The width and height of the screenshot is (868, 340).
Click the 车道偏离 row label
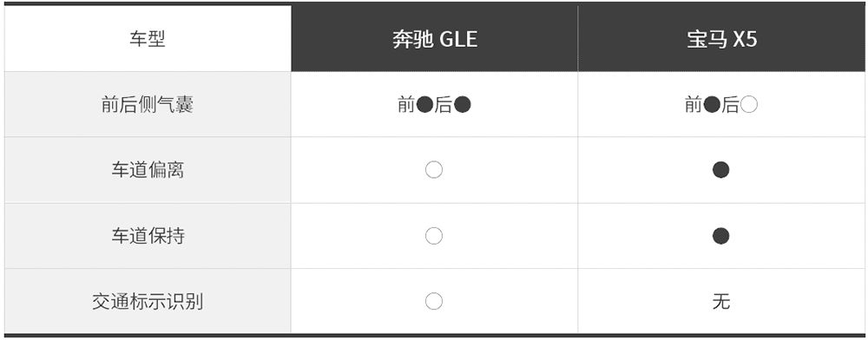[x=148, y=170]
